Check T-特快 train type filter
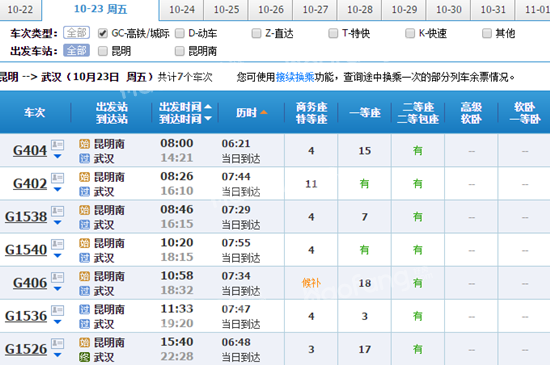The height and width of the screenshot is (365, 550). 333,33
